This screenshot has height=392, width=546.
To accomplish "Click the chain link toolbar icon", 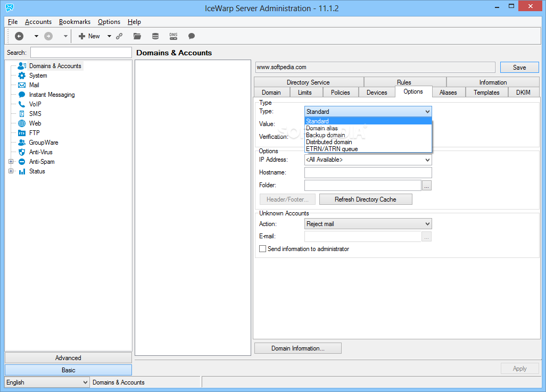I will coord(119,36).
